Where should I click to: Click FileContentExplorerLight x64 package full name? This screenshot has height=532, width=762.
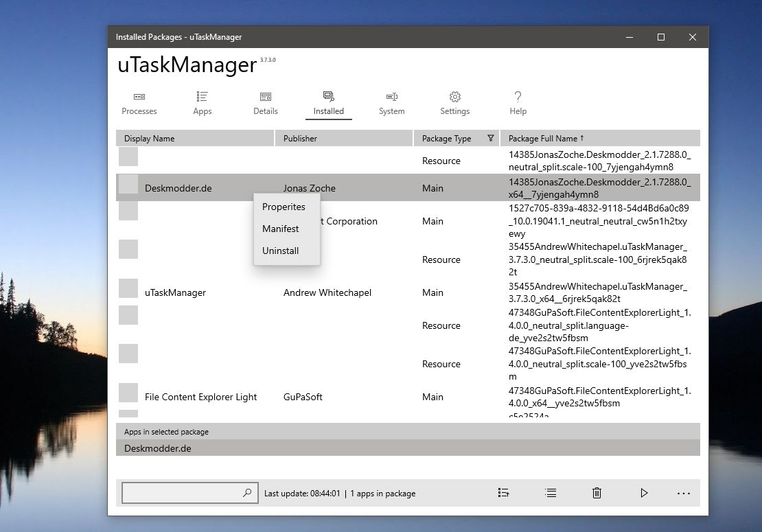599,397
